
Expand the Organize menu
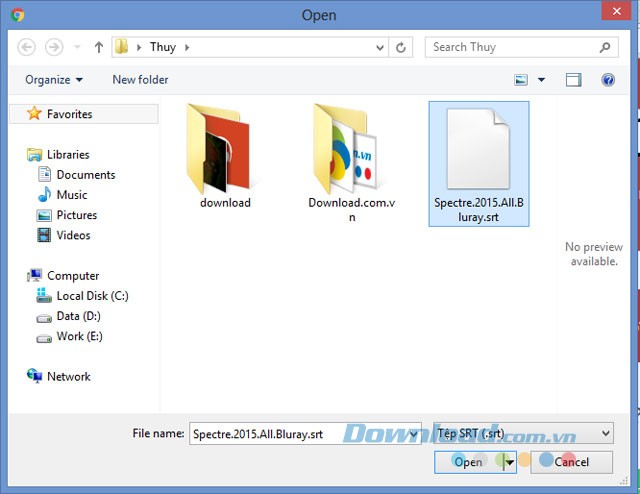coord(54,80)
